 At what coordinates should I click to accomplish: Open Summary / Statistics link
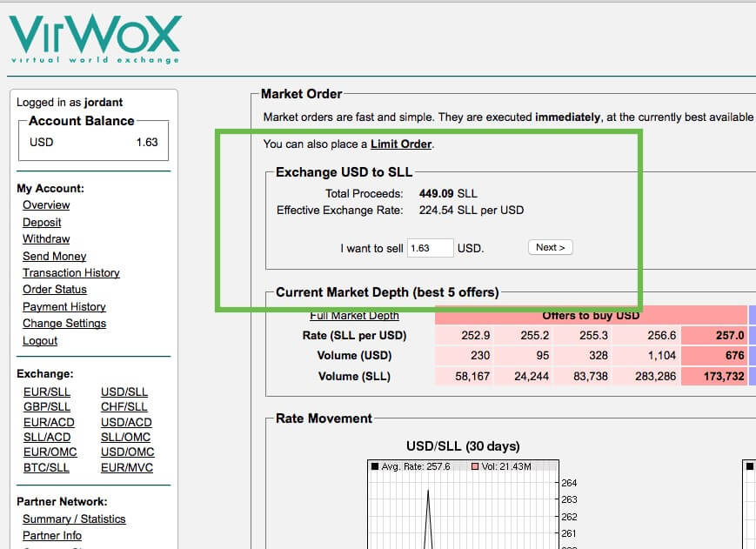[x=74, y=519]
